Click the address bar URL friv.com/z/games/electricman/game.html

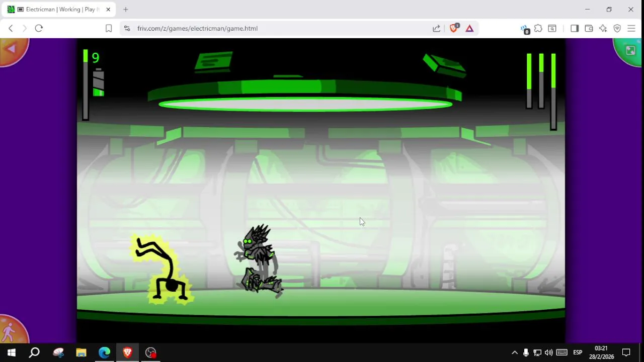tap(197, 29)
